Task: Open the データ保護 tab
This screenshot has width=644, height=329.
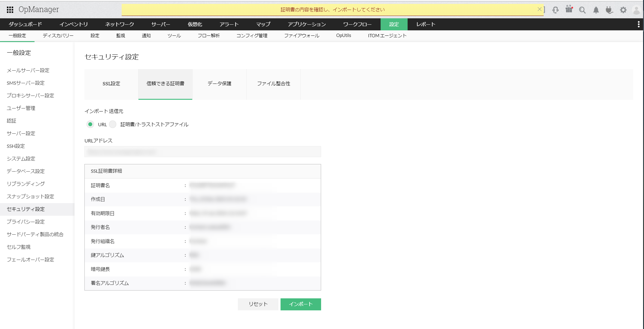Action: tap(219, 84)
